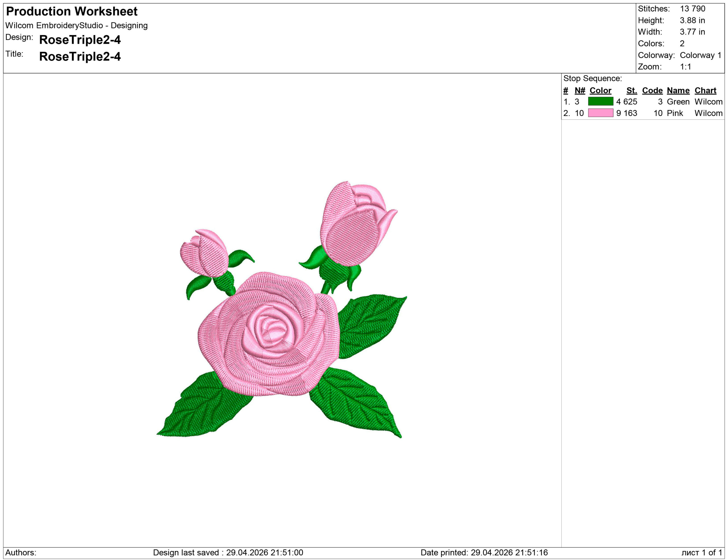
Task: Click the Production Worksheet heading
Action: click(72, 11)
